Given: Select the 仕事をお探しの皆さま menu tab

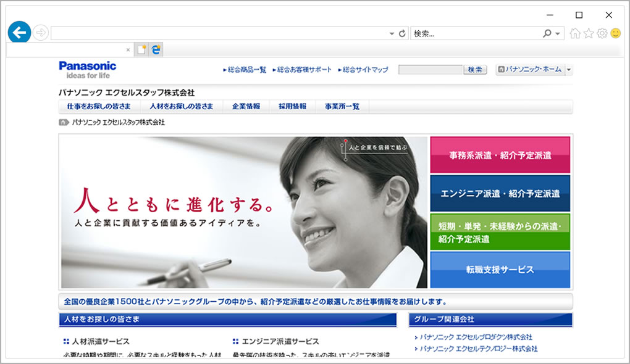Looking at the screenshot, I should (x=99, y=106).
